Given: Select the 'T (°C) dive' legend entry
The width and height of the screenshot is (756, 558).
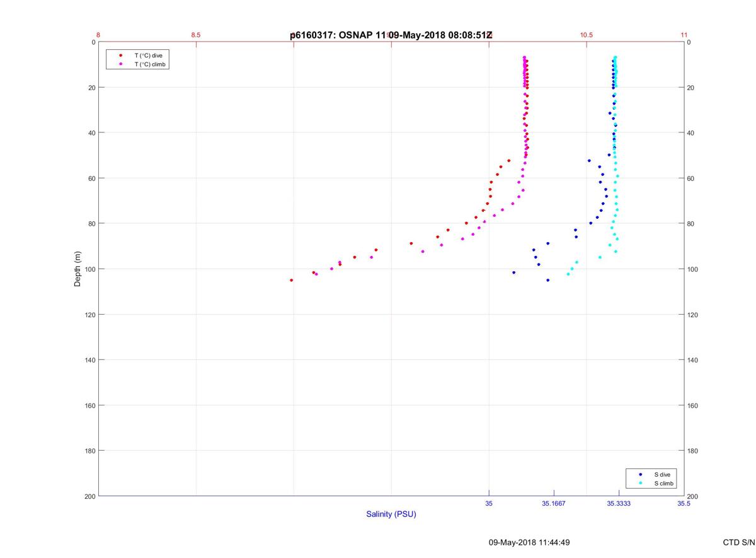Looking at the screenshot, I should pos(148,55).
